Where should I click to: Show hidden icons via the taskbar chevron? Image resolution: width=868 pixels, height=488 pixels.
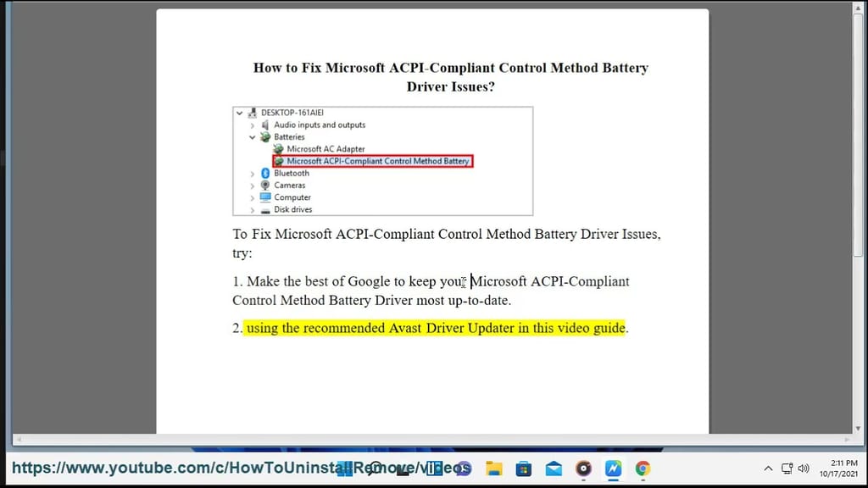(766, 468)
